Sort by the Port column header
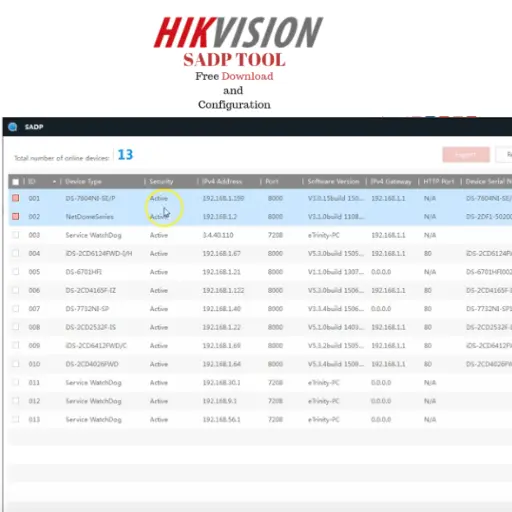This screenshot has height=512, width=512. [x=272, y=182]
